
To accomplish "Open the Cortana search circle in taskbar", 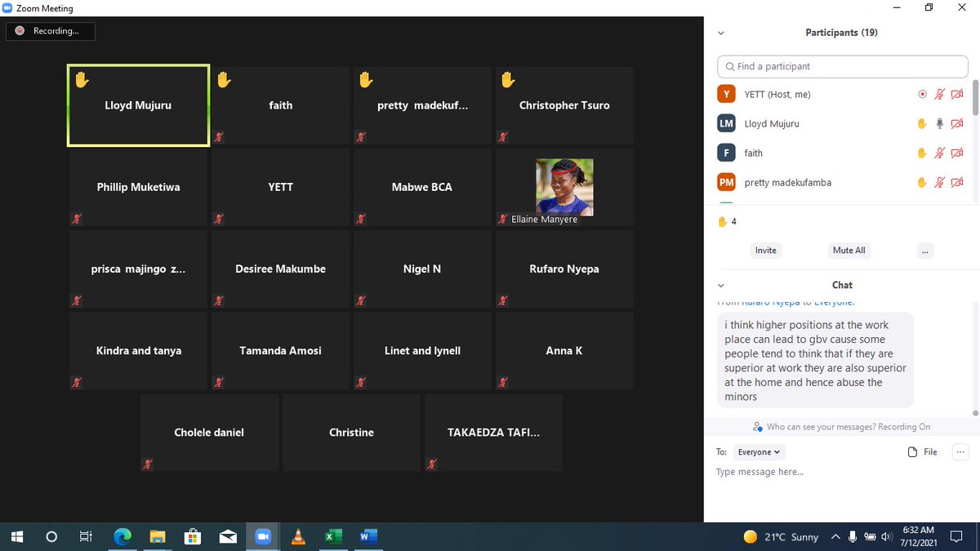I will pos(51,536).
